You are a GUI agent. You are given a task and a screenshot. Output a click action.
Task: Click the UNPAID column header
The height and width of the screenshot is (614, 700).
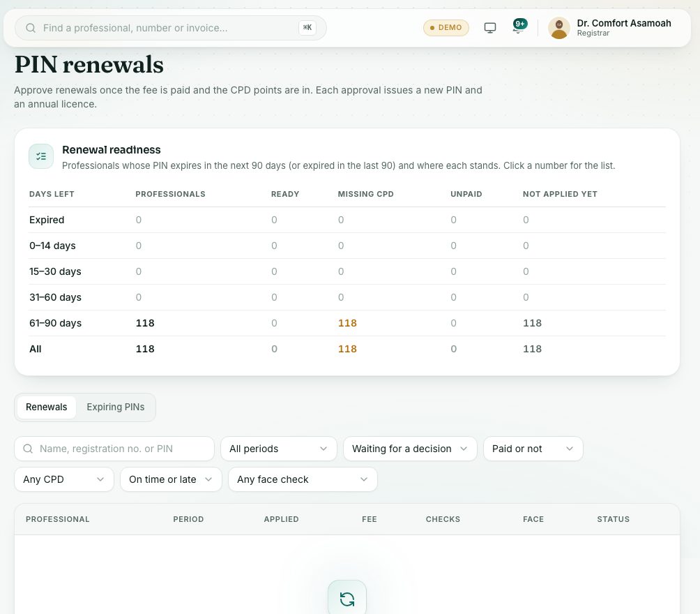click(x=466, y=194)
